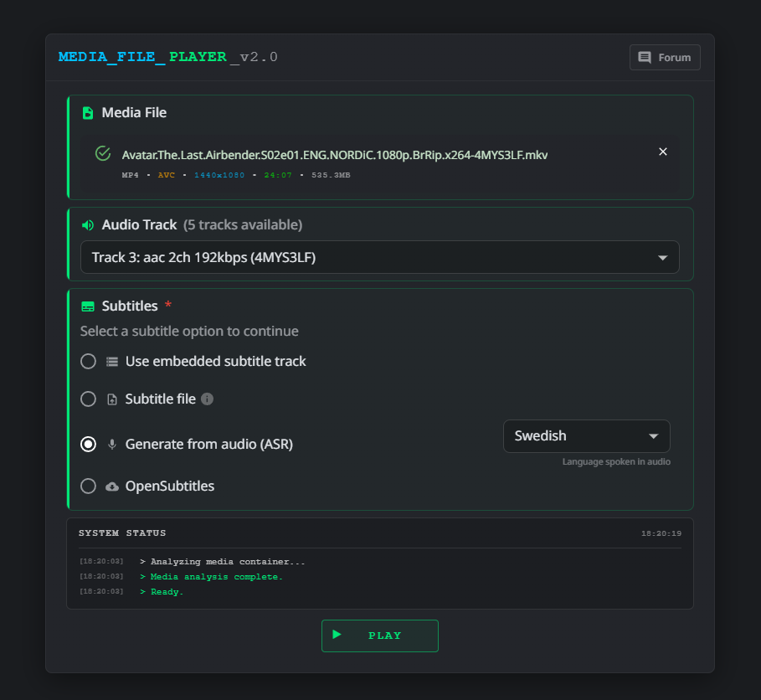
Task: Click the cloud download icon beside OpenSubtitles
Action: coord(112,486)
